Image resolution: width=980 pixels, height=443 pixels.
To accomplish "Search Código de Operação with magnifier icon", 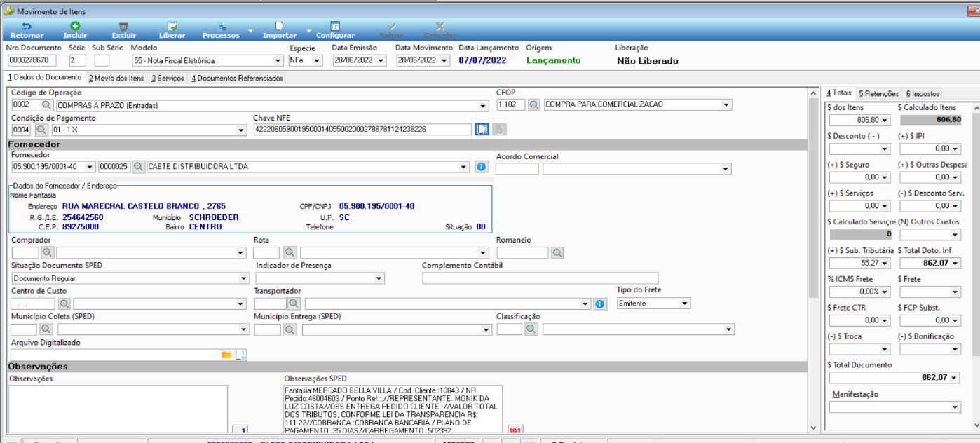I will 47,105.
